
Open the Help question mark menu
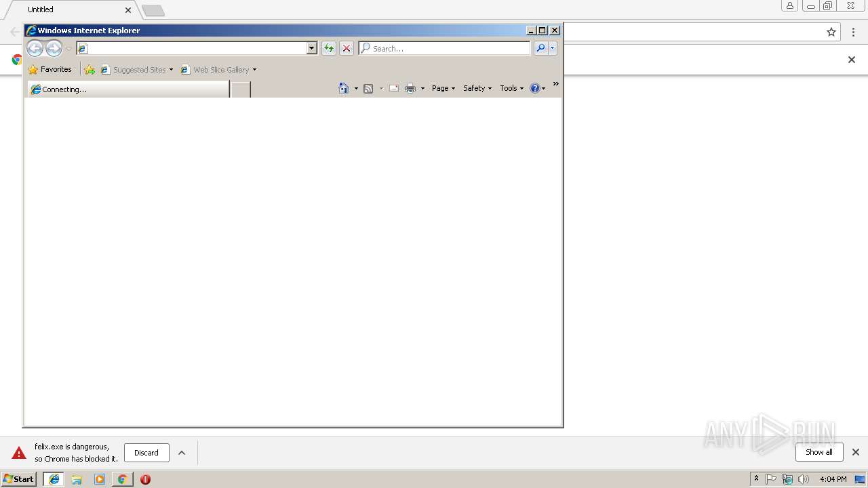[537, 88]
